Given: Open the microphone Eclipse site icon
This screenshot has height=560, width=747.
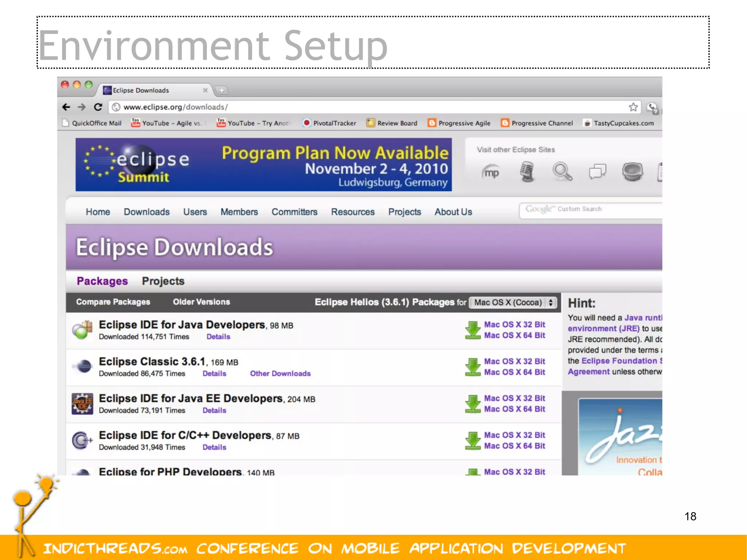Looking at the screenshot, I should pos(527,172).
